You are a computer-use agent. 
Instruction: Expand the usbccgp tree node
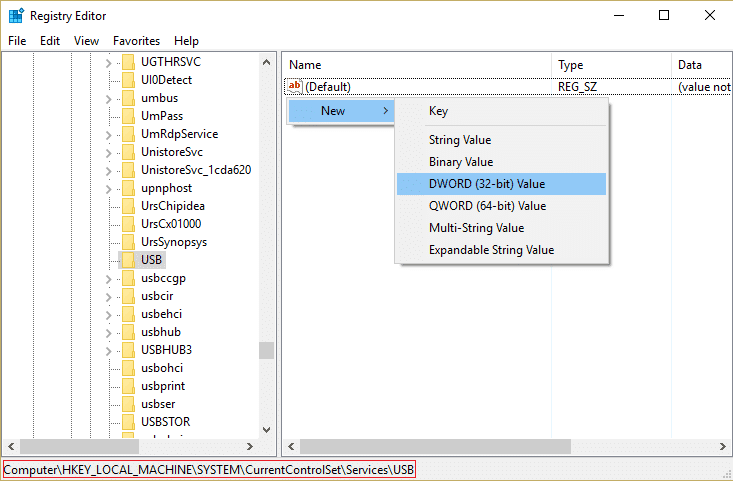tap(108, 279)
